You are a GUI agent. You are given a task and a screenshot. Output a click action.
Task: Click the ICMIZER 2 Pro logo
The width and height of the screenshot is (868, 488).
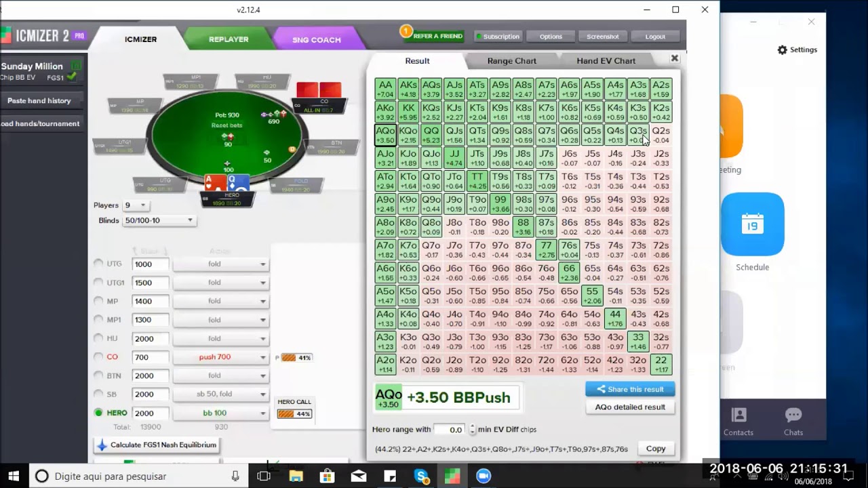click(x=43, y=36)
